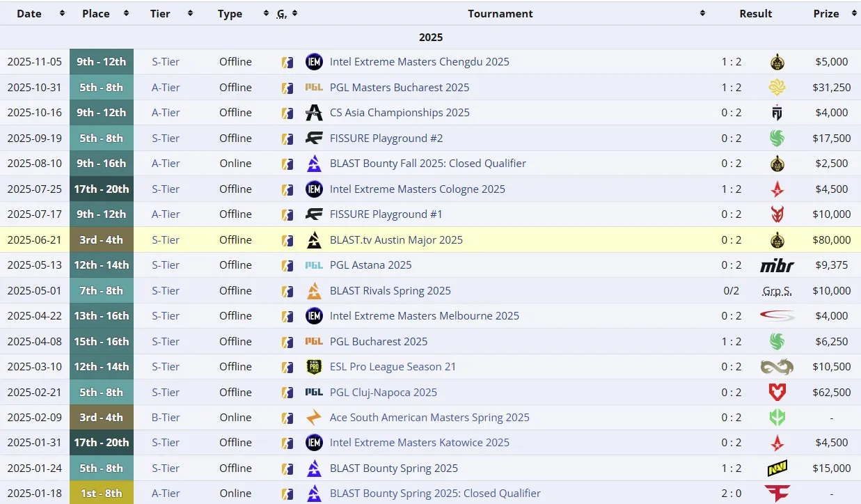Click the Ace South American Masters Spring 2025 icon
Viewport: 861px width, 504px height.
pos(314,418)
